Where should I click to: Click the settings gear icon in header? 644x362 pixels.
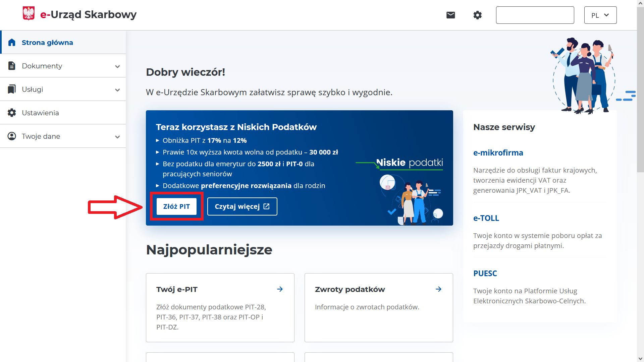pos(477,15)
